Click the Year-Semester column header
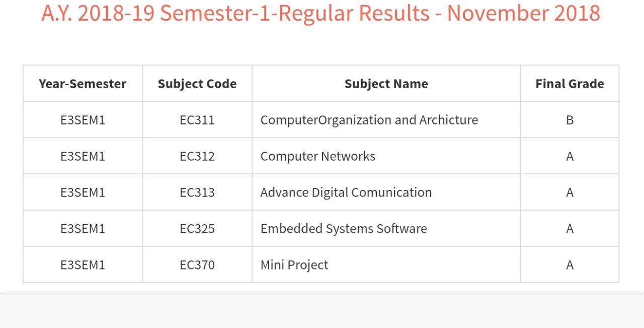 click(83, 84)
